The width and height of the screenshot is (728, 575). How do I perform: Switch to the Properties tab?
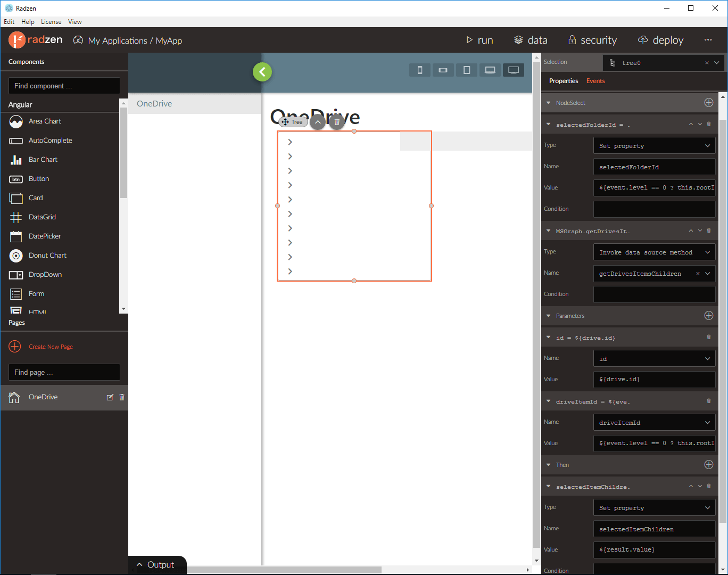(x=564, y=81)
